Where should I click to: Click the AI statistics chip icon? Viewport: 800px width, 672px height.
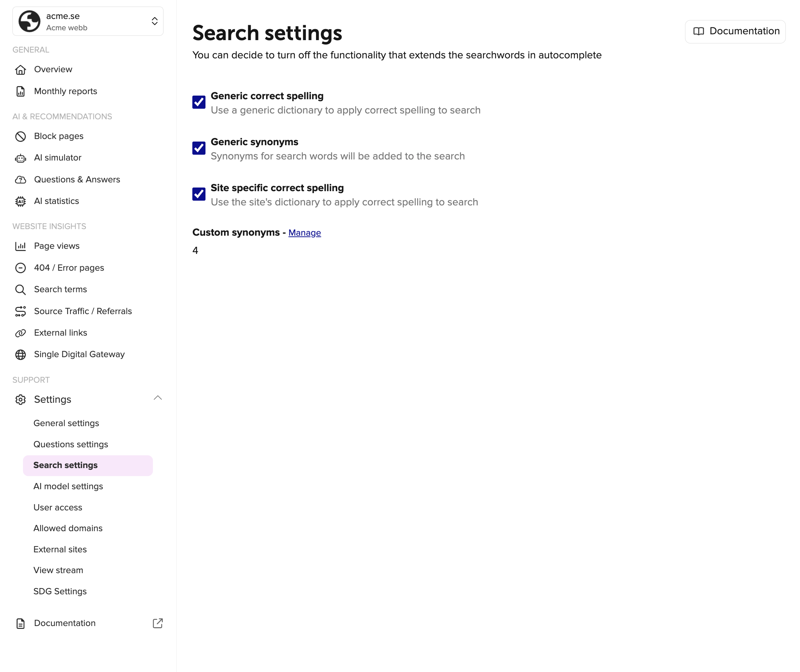coord(20,201)
